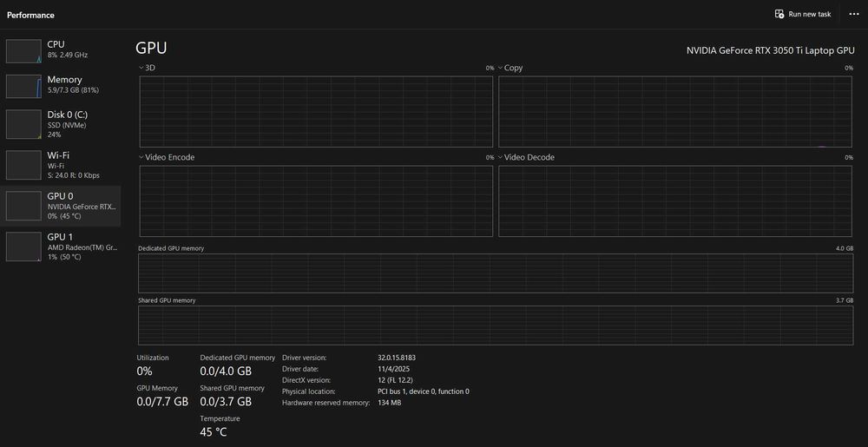The image size is (868, 447).
Task: Select GPU 0 NVIDIA GeForce entry
Action: click(x=61, y=206)
